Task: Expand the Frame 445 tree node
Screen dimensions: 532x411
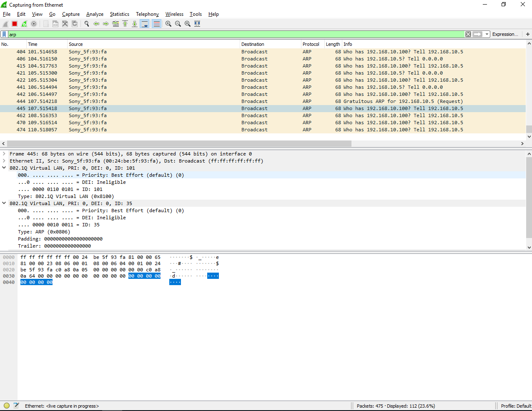Action: pos(4,154)
